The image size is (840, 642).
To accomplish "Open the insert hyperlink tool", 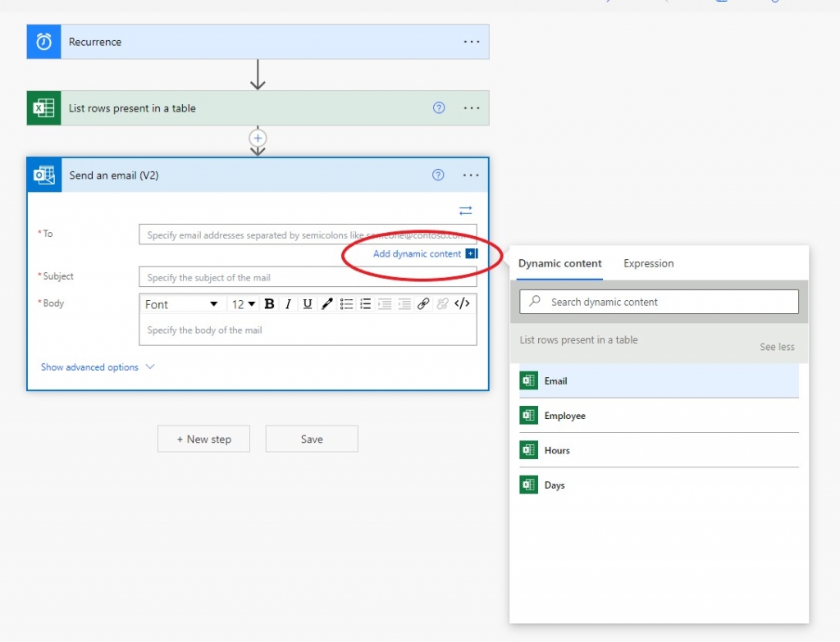I will (425, 303).
